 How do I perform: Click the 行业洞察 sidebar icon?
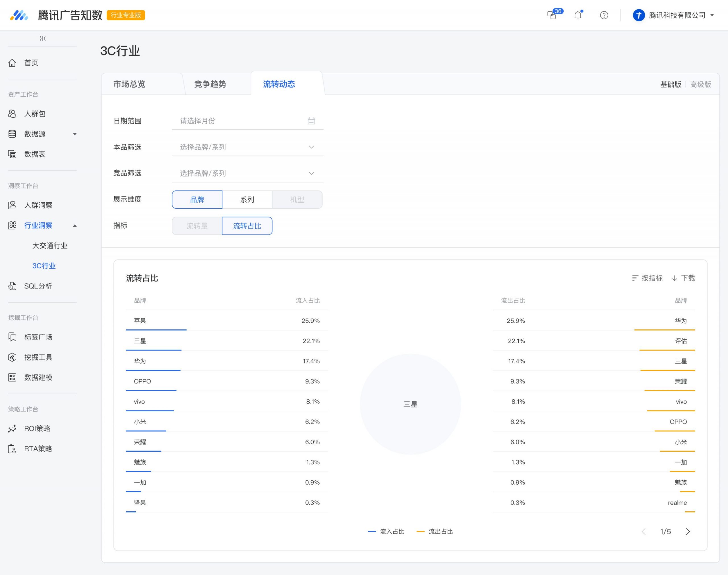pos(12,225)
